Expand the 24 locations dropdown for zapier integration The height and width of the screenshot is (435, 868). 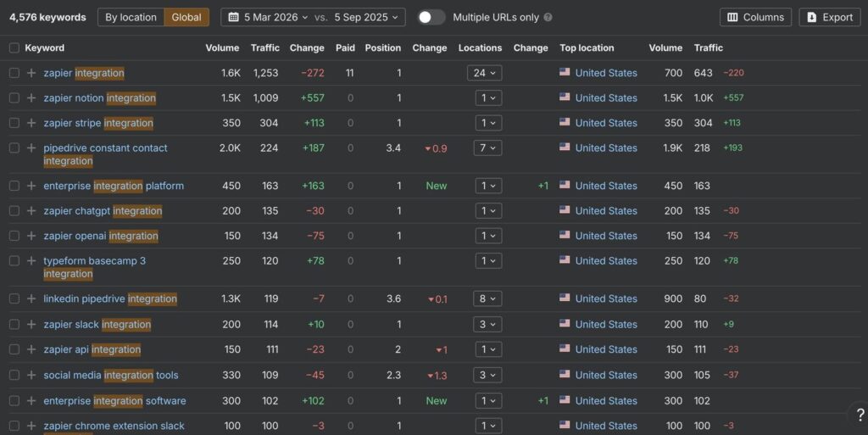tap(484, 73)
